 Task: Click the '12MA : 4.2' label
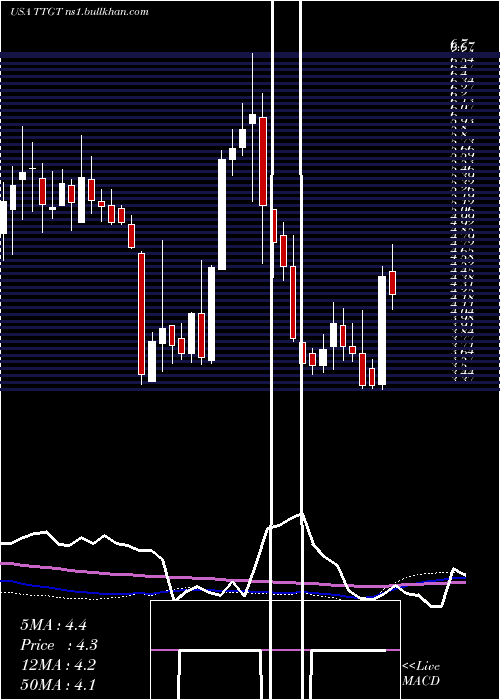58,665
